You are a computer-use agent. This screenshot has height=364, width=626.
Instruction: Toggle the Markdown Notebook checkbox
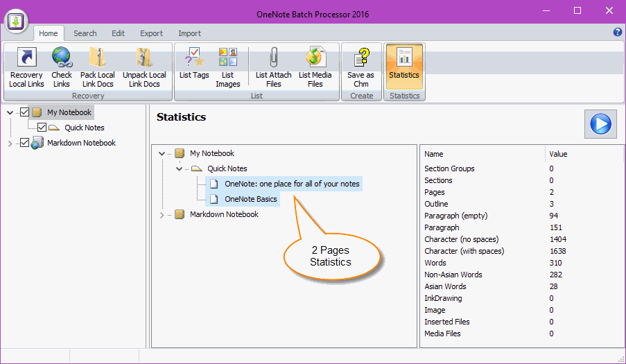click(24, 143)
